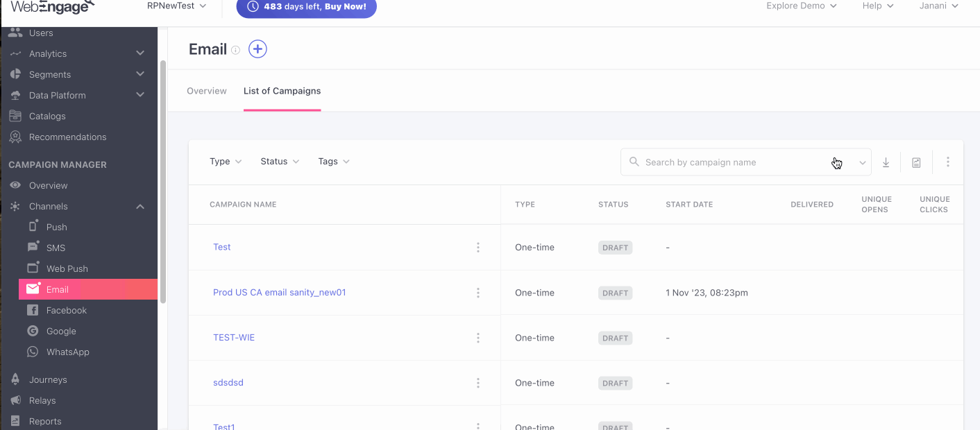The height and width of the screenshot is (430, 980).
Task: Click the WebEngage logo
Action: point(53,7)
